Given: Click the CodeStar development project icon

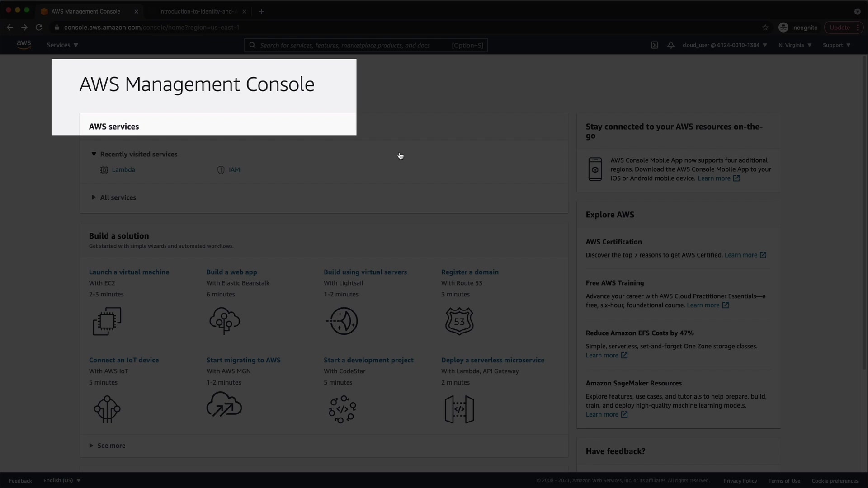Looking at the screenshot, I should (342, 409).
